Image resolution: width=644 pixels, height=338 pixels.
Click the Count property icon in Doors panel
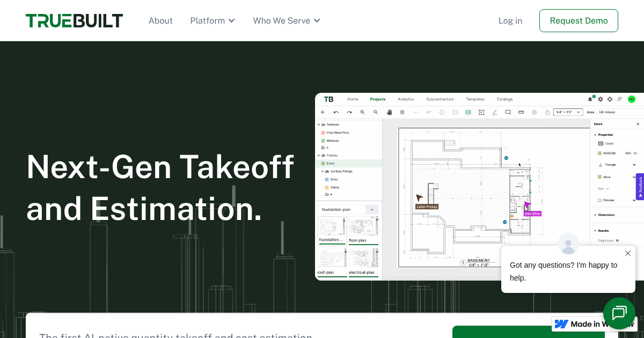pyautogui.click(x=601, y=143)
